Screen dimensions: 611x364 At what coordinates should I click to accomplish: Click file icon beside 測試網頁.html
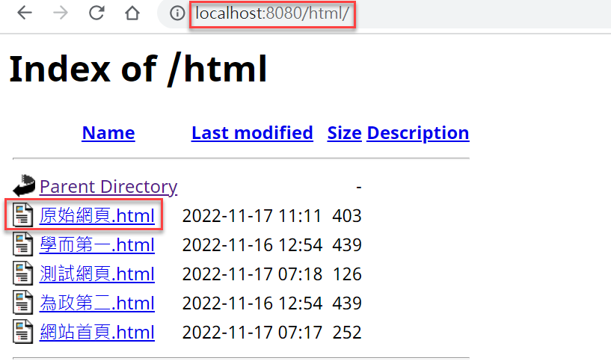tap(22, 274)
